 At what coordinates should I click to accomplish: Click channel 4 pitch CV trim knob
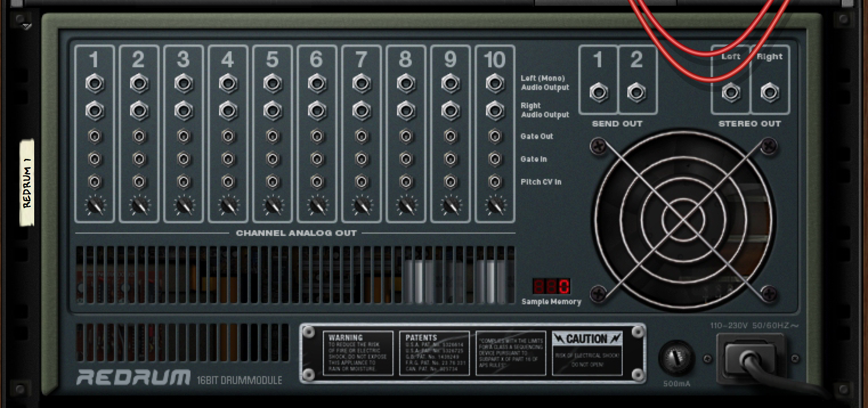[228, 205]
